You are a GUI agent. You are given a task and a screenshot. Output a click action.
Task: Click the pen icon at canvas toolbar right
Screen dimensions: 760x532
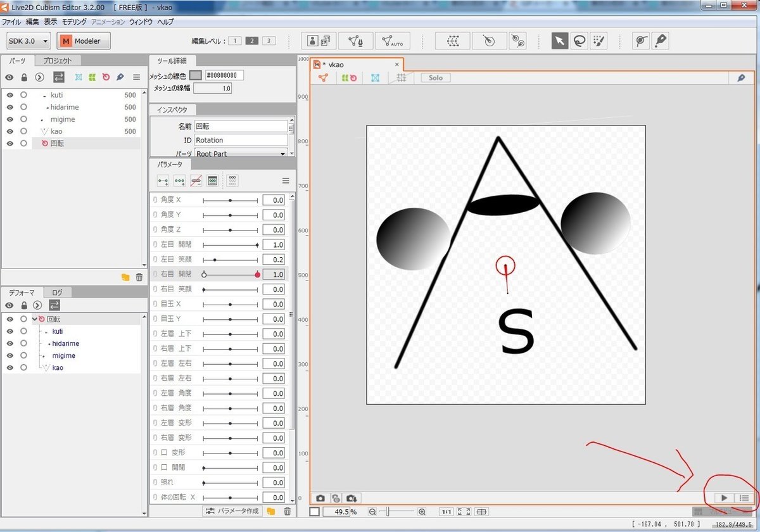coord(741,78)
